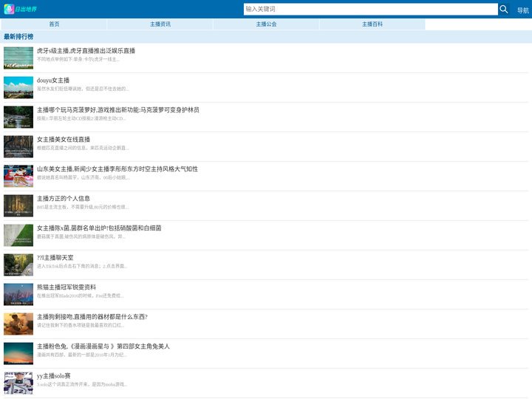This screenshot has height=399, width=532.
Task: Open article 女主播美女在线直播
Action: point(64,140)
